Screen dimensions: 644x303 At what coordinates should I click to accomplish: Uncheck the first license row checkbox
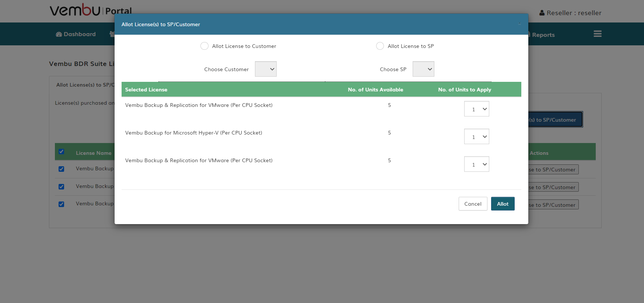62,169
